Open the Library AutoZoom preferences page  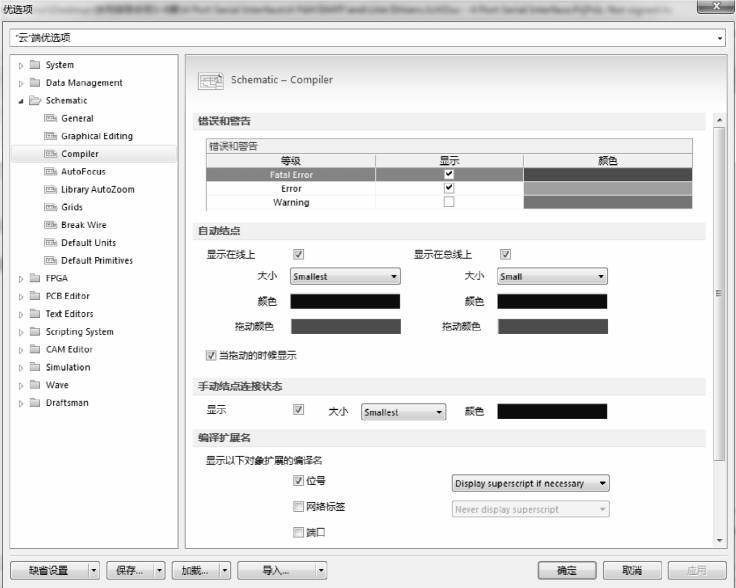[98, 190]
